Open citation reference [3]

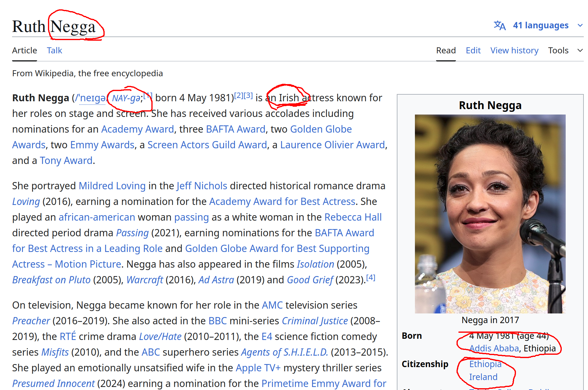[248, 96]
